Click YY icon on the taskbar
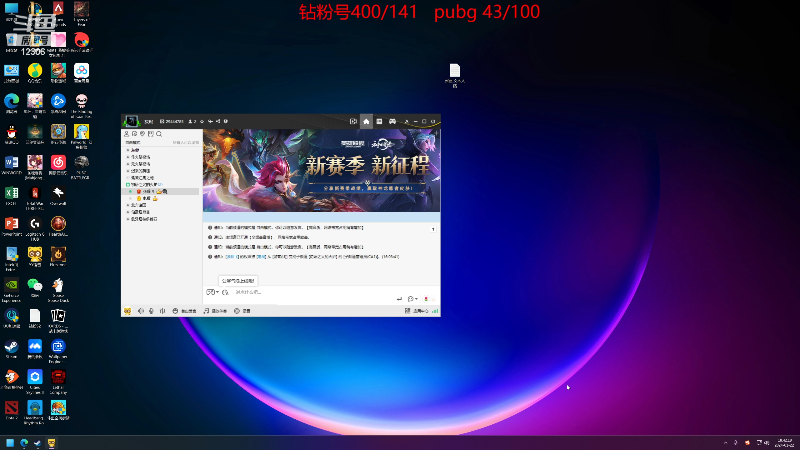Viewport: 800px width, 450px height. tap(52, 443)
